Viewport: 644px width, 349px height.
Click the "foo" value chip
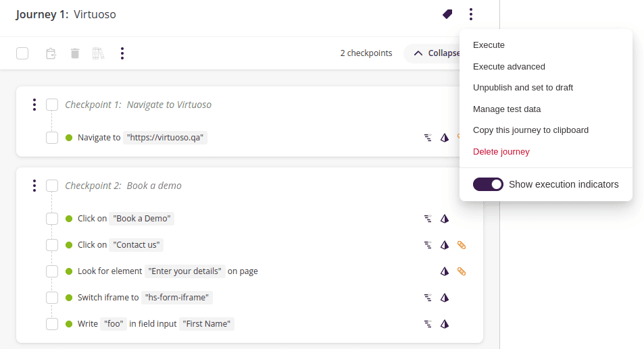pos(114,324)
